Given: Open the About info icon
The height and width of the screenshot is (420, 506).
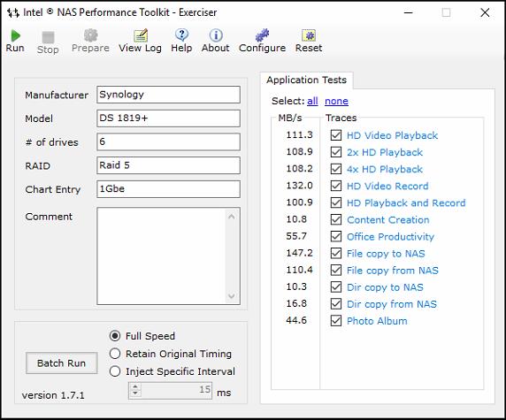Looking at the screenshot, I should (x=216, y=35).
